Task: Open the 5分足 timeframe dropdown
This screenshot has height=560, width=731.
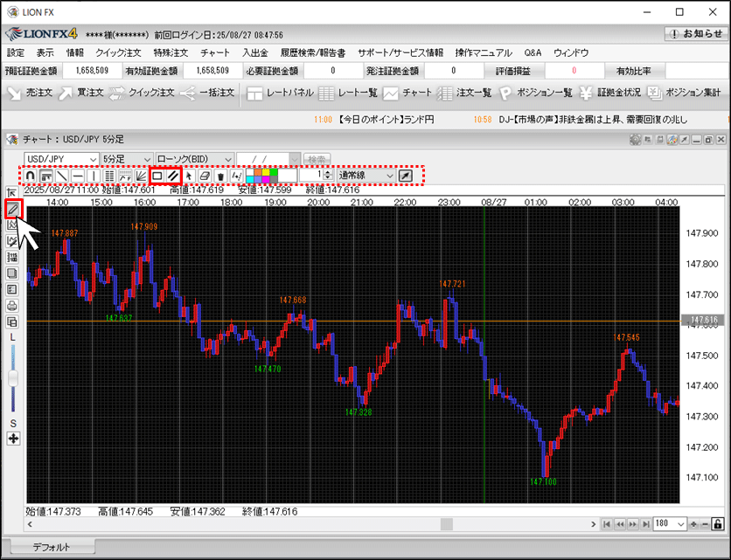Action: 127,159
